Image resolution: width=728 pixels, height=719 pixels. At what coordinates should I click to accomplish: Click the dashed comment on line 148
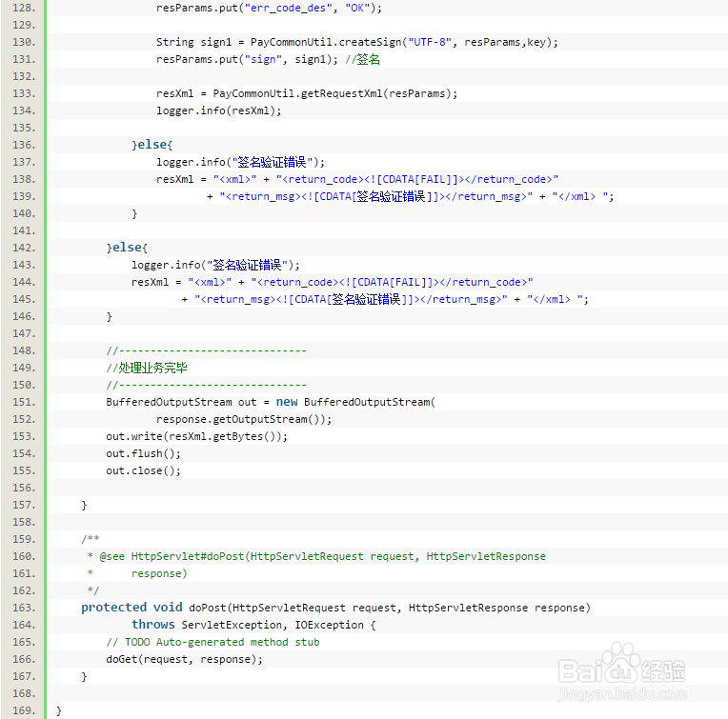pyautogui.click(x=206, y=350)
